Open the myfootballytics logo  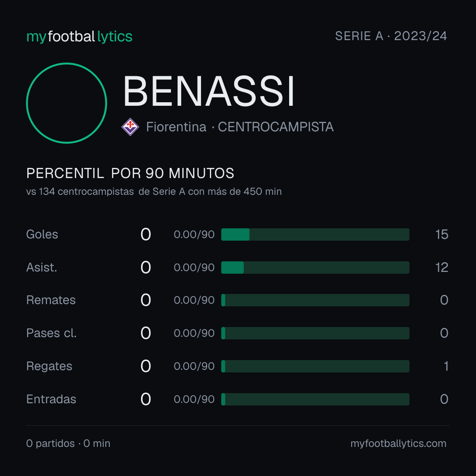(79, 37)
